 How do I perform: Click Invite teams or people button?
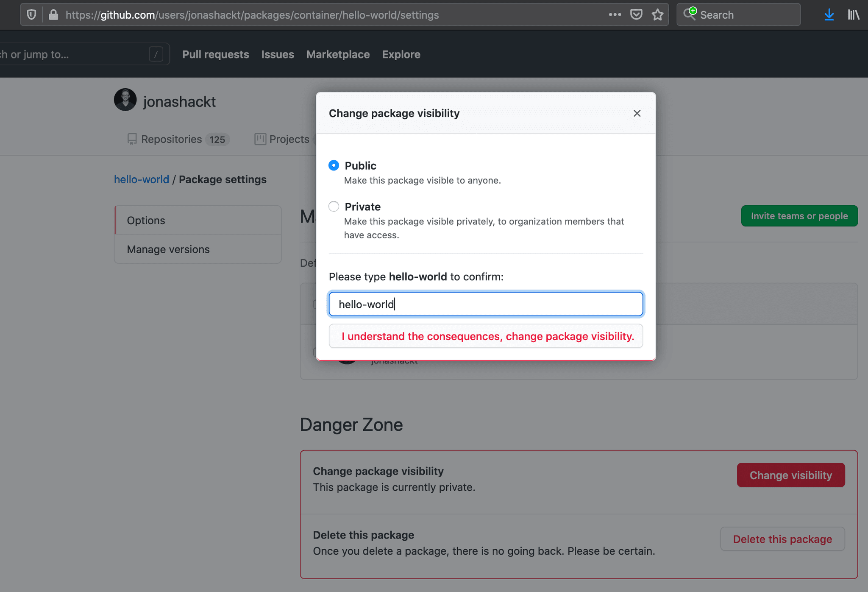click(799, 215)
